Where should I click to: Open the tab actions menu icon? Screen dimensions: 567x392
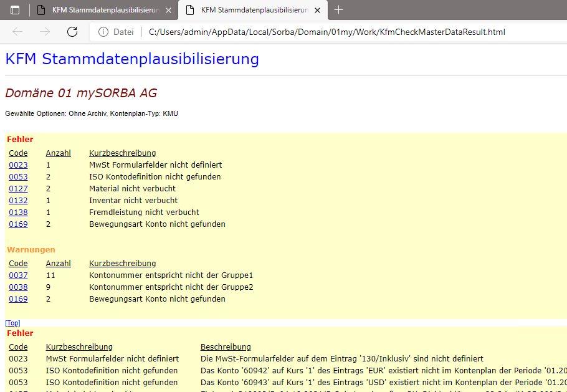pos(15,10)
